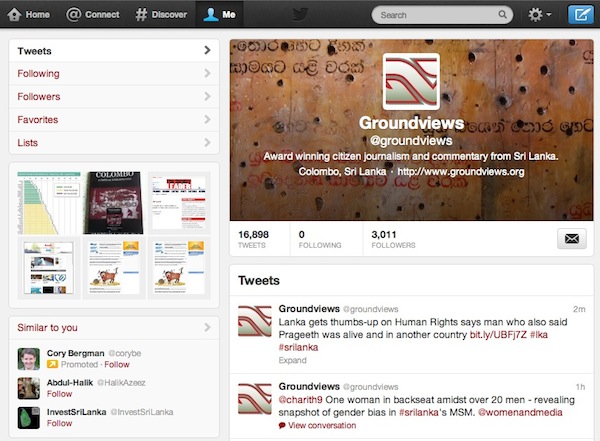Image resolution: width=600 pixels, height=441 pixels.
Task: Click the compose new tweet icon
Action: click(x=580, y=15)
